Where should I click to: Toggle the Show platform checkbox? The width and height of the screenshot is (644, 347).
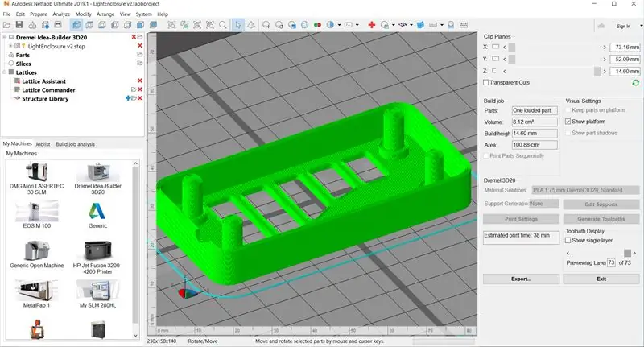tap(568, 122)
